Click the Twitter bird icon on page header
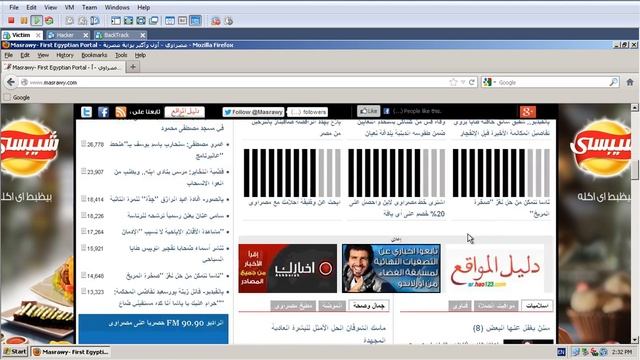Image resolution: width=640 pixels, height=360 pixels. tap(87, 112)
